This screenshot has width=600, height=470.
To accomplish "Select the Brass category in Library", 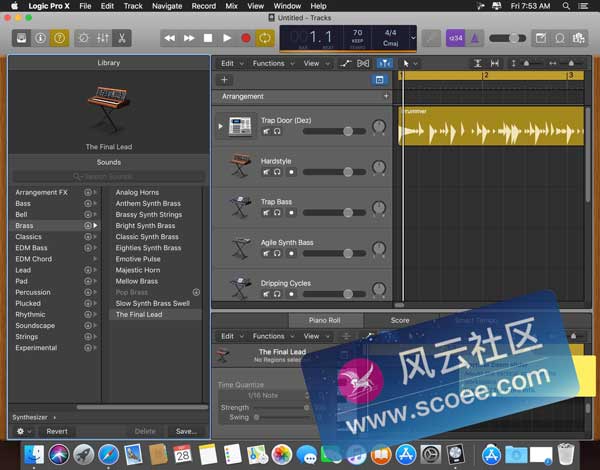I will (x=54, y=226).
